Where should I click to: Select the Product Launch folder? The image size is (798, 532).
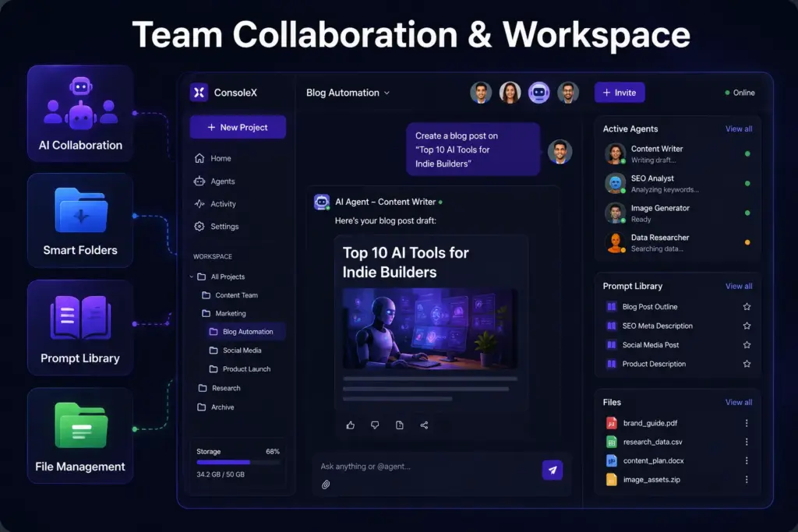pos(240,369)
